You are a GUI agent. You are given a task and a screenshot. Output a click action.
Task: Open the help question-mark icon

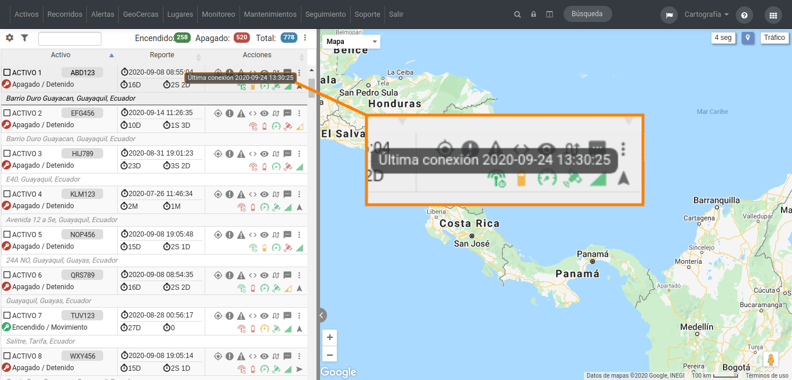click(744, 15)
